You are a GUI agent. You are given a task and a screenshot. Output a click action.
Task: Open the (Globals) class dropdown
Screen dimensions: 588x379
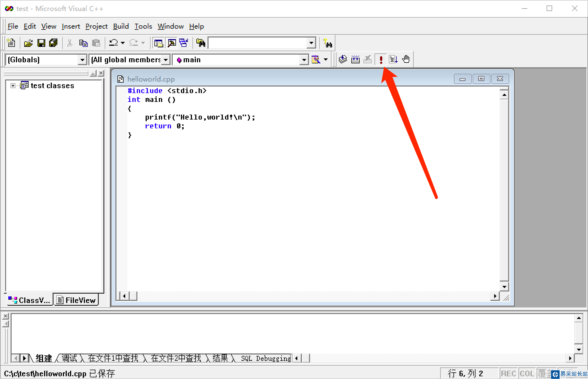click(82, 60)
